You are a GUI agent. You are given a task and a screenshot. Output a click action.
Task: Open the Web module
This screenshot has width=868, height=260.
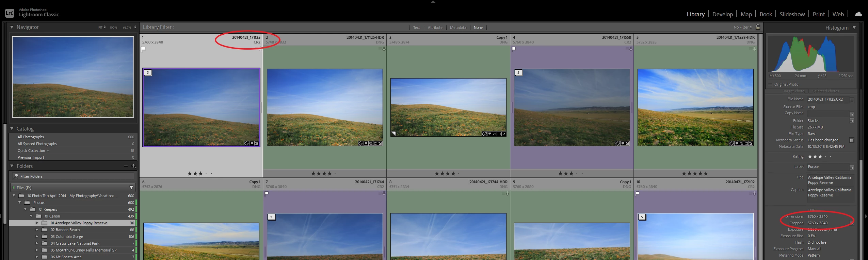838,14
